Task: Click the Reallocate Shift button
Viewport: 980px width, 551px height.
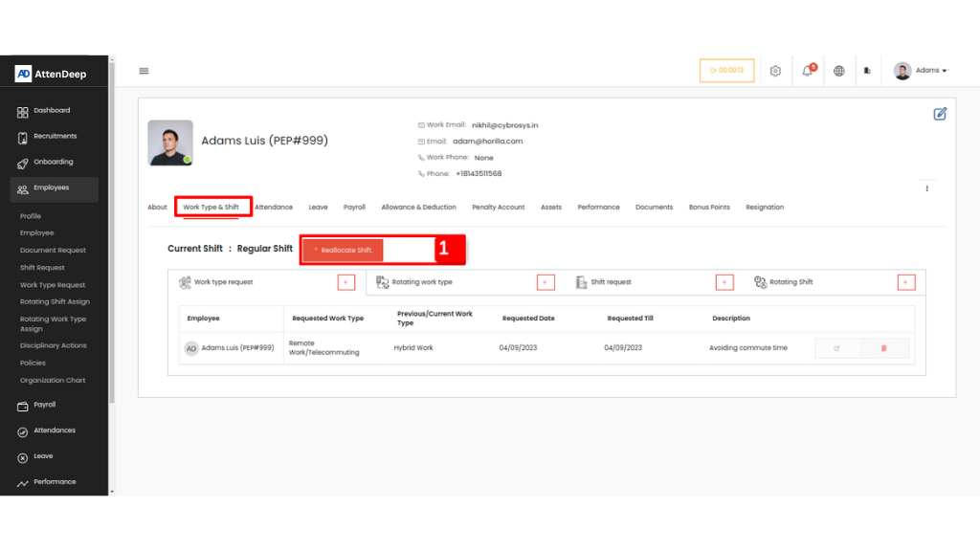Action: (x=343, y=250)
